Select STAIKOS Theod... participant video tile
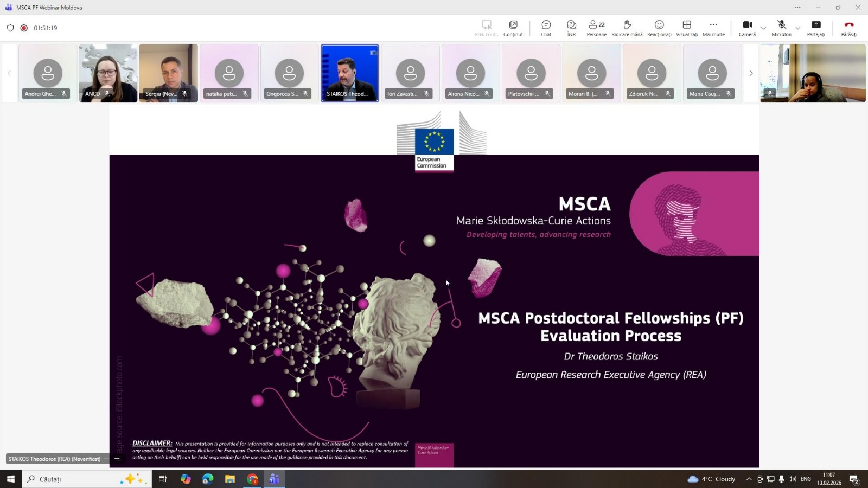The width and height of the screenshot is (868, 488). pos(350,73)
